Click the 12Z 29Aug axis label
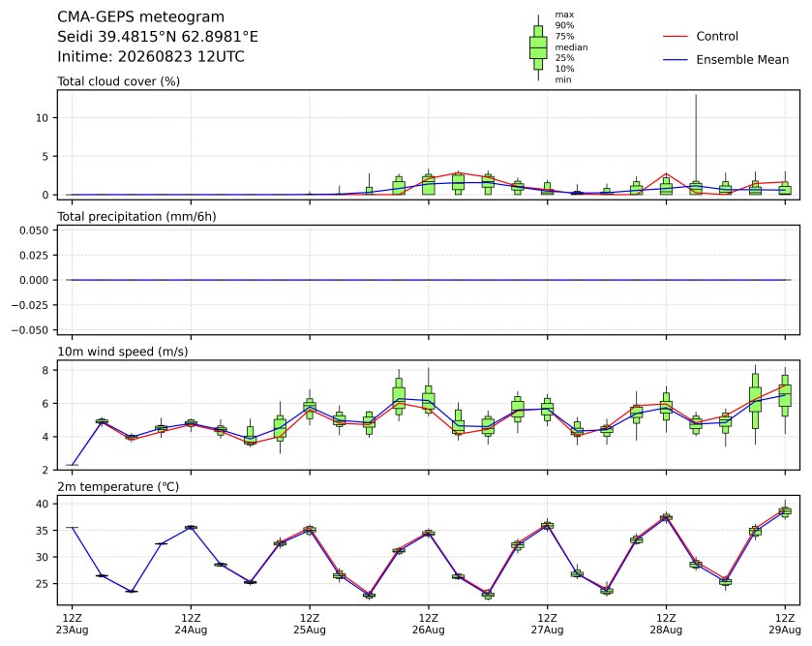This screenshot has height=646, width=812. 785,625
